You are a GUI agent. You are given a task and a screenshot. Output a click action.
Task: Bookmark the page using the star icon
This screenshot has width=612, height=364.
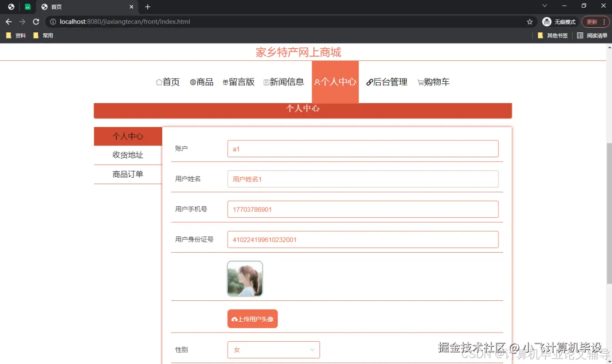click(530, 21)
